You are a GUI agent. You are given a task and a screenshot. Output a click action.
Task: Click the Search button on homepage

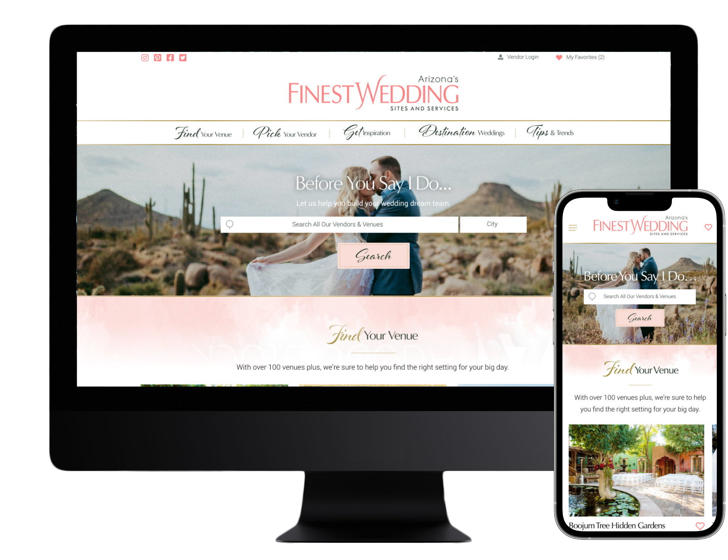click(373, 255)
